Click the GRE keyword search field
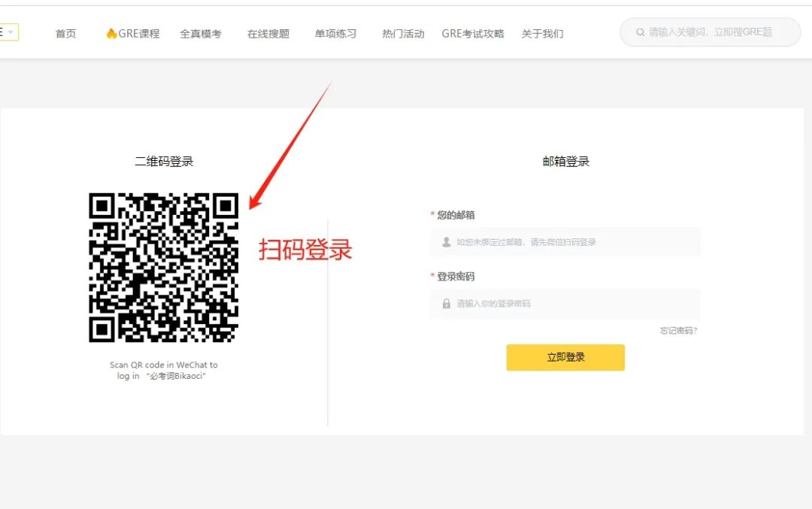Viewport: 812px width, 509px height. click(x=710, y=32)
